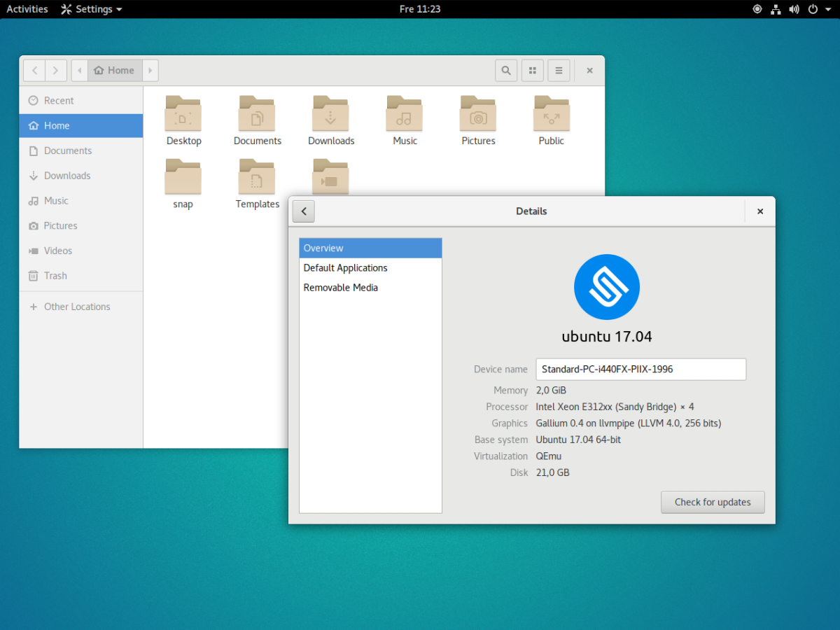Select the Music folder icon

[x=405, y=112]
